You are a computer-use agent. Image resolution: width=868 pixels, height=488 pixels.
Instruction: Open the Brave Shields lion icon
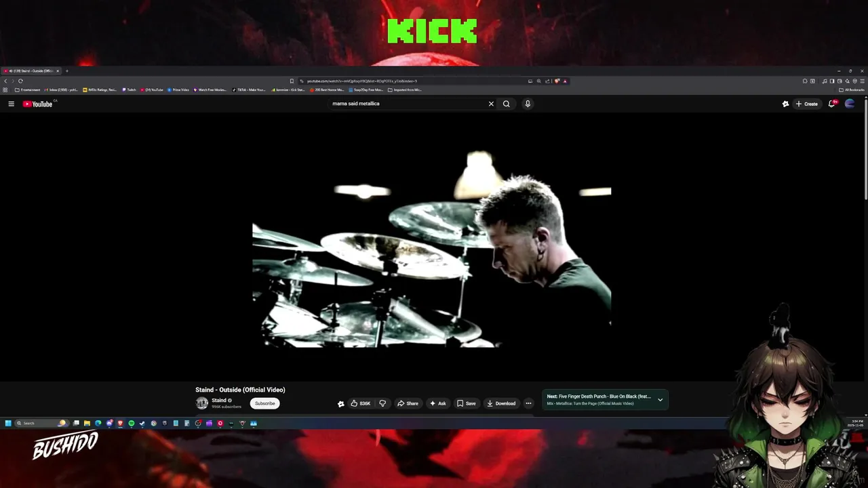tap(557, 81)
